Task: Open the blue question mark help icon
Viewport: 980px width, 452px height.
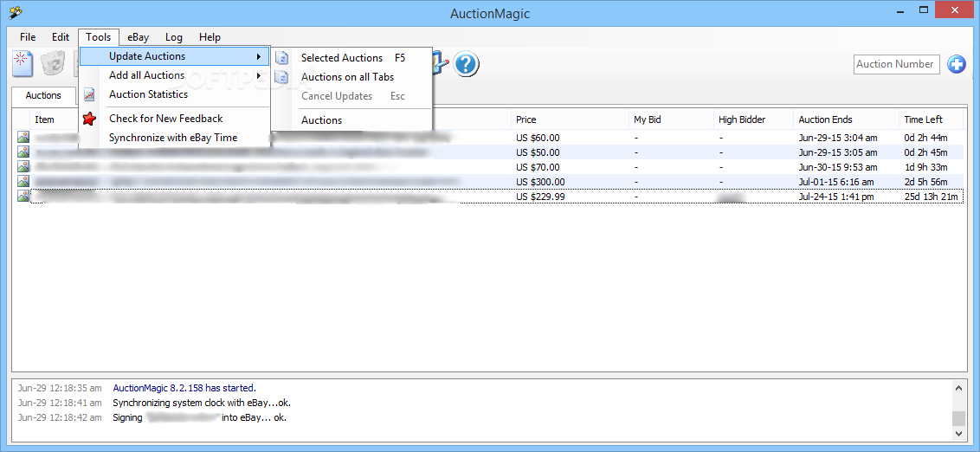Action: [467, 64]
